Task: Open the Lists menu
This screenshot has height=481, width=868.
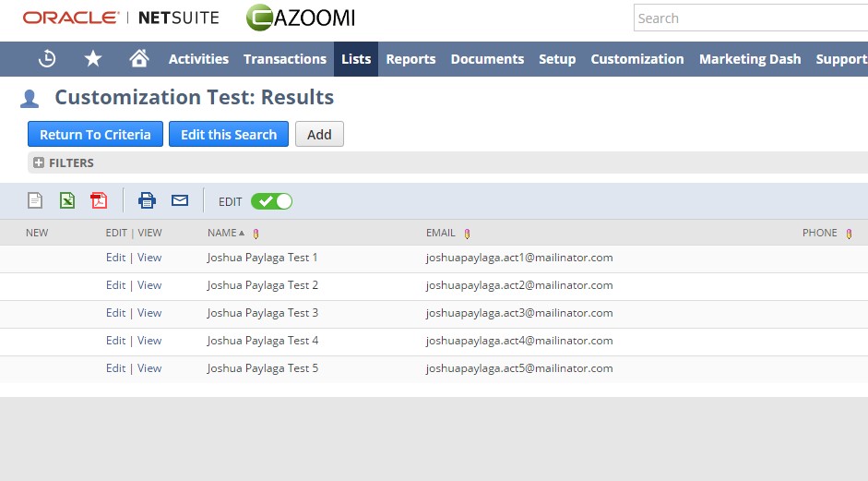Action: (356, 59)
